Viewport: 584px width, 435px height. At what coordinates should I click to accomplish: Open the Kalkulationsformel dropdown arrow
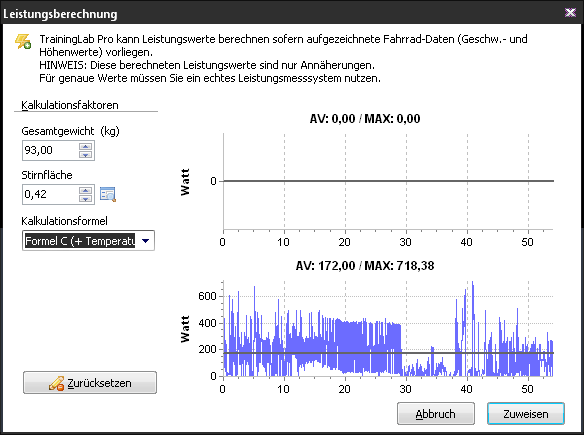click(146, 241)
